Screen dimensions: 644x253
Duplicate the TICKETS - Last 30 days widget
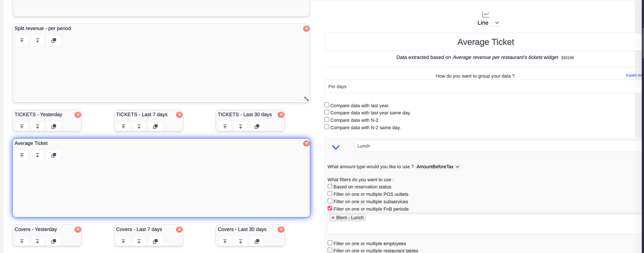[x=257, y=126]
